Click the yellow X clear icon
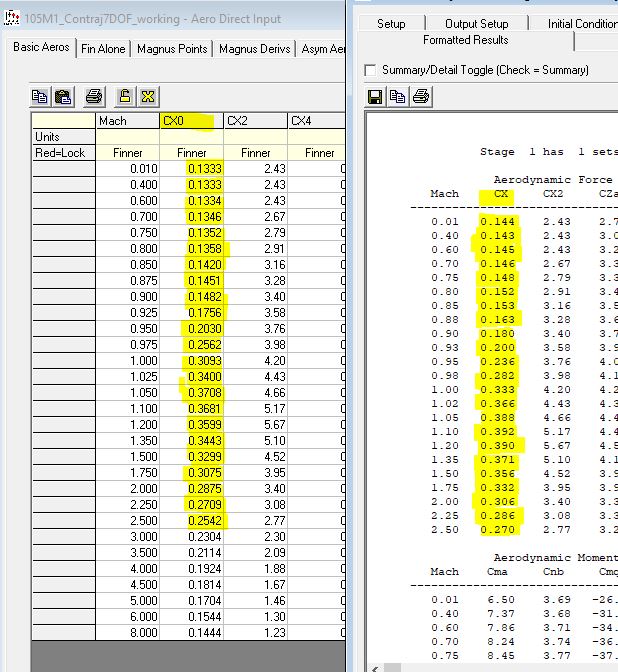Screen dimensions: 618x672 tap(147, 97)
